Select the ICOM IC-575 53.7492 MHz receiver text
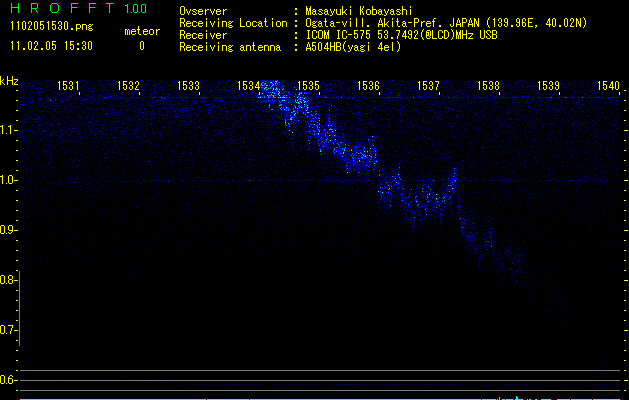This screenshot has width=629, height=400. click(x=401, y=35)
